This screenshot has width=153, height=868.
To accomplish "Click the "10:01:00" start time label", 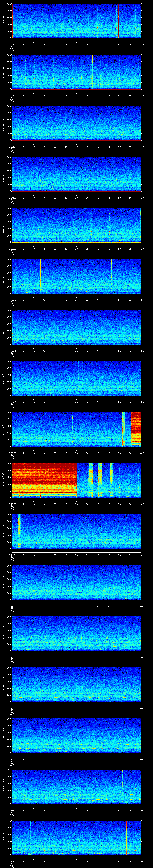I will [12, 44].
